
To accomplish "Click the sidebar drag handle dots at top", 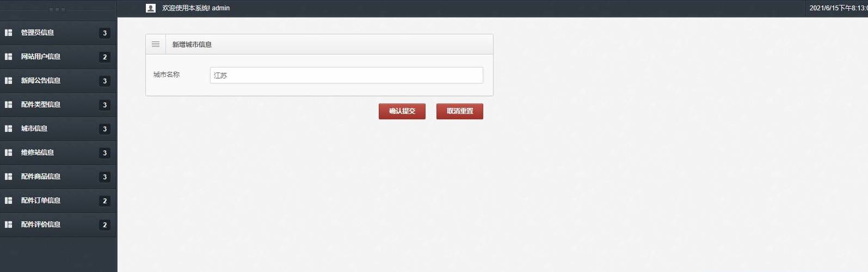I will point(57,10).
